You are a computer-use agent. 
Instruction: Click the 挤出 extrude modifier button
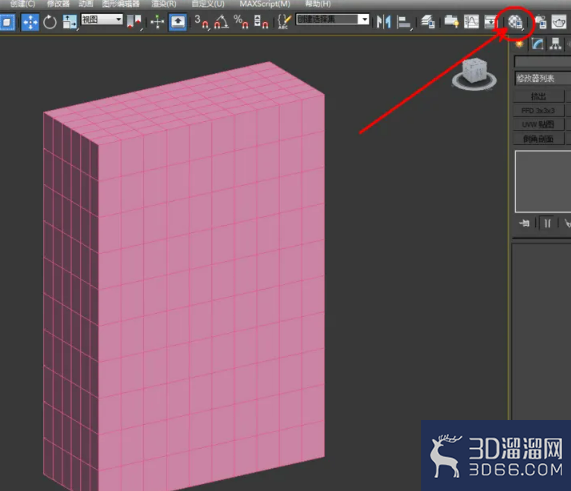click(x=539, y=97)
